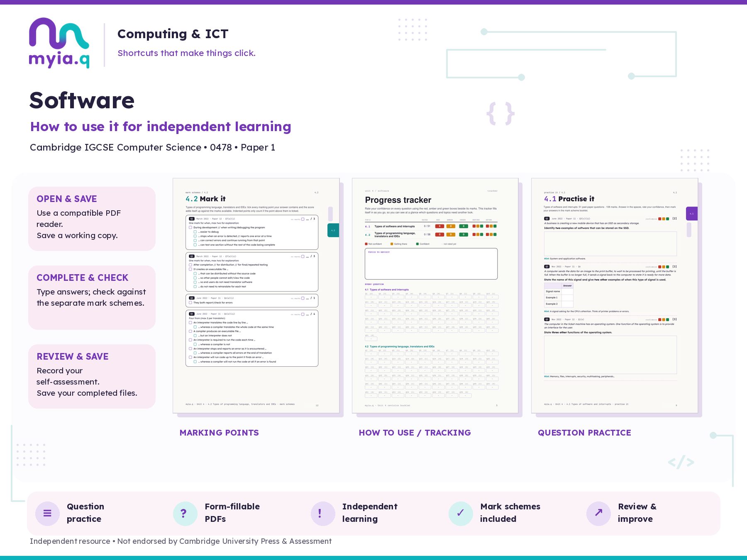Screen dimensions: 747x560
Task: Click the code tag icon near bottom right
Action: (681, 462)
